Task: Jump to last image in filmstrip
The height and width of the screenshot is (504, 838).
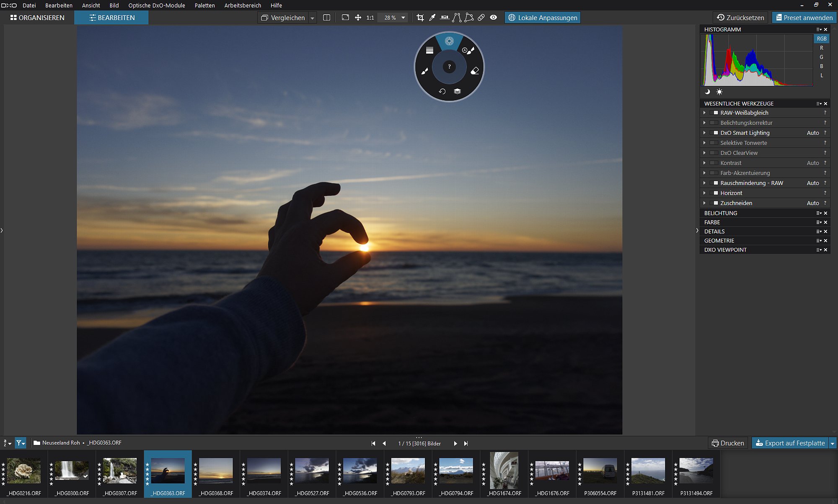Action: [x=466, y=443]
